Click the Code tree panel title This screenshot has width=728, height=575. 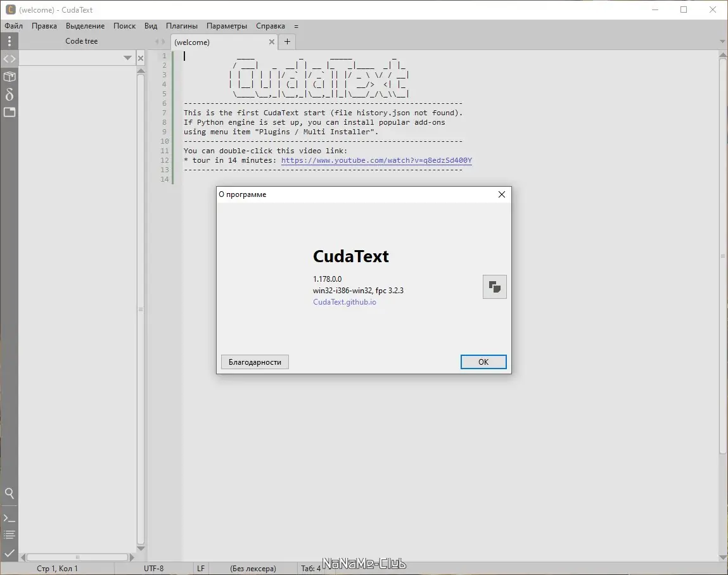81,41
